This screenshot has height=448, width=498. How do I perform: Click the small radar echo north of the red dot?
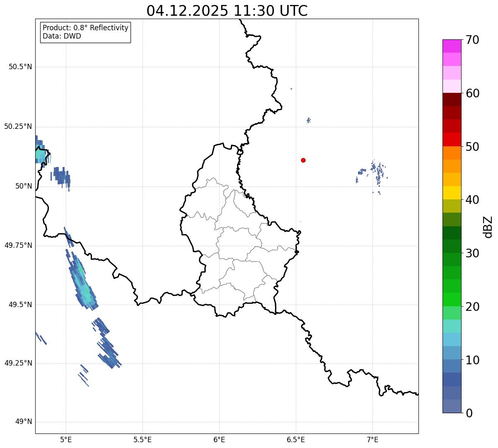tap(308, 121)
